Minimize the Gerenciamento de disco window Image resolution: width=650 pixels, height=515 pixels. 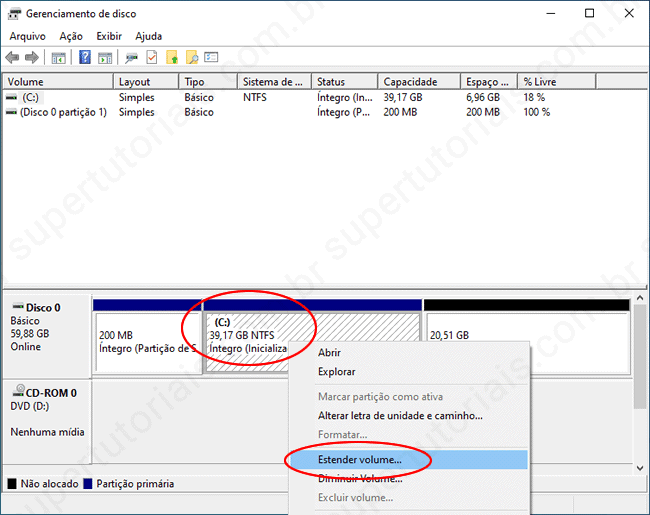(x=551, y=13)
